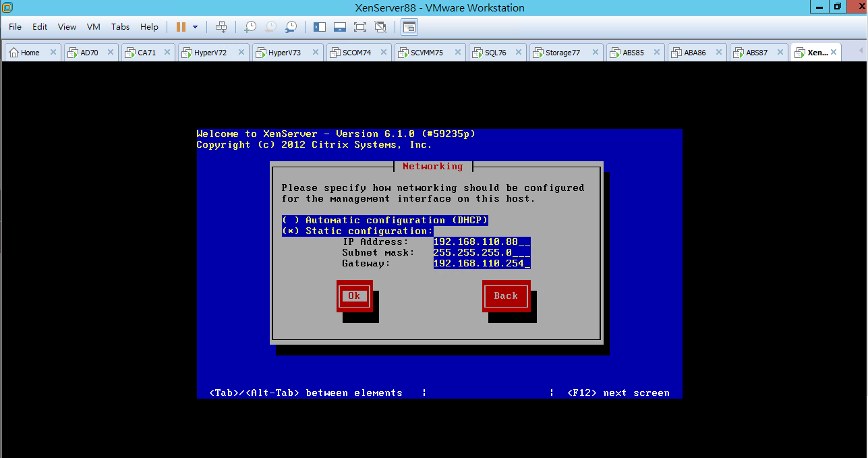This screenshot has height=458, width=868.
Task: Click the Welcome to XenServer version text
Action: coord(336,134)
